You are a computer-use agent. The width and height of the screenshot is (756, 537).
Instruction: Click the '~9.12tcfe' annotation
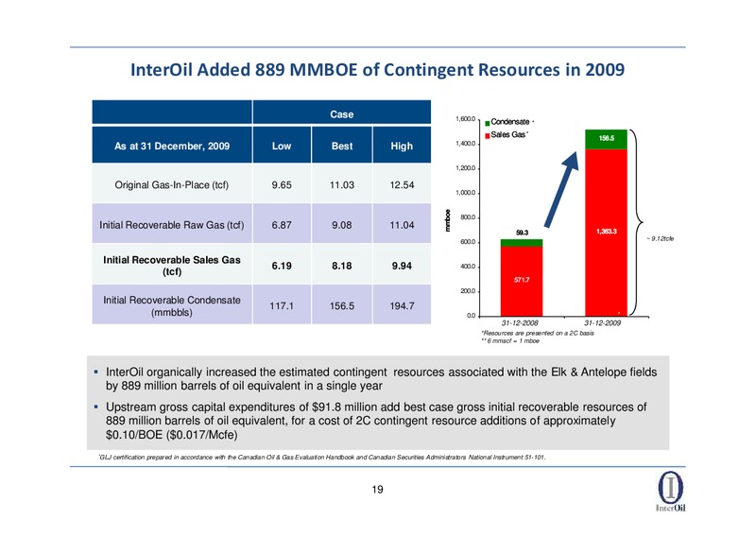(x=660, y=238)
